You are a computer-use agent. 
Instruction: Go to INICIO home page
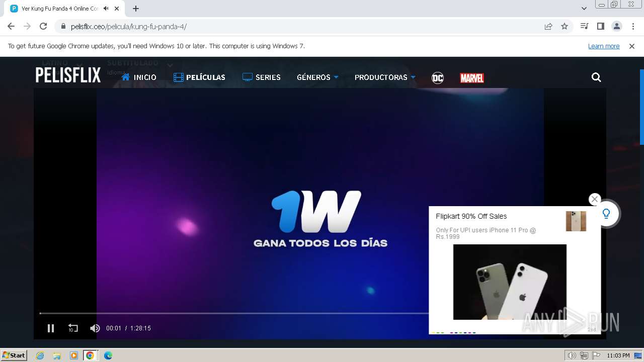coord(139,77)
